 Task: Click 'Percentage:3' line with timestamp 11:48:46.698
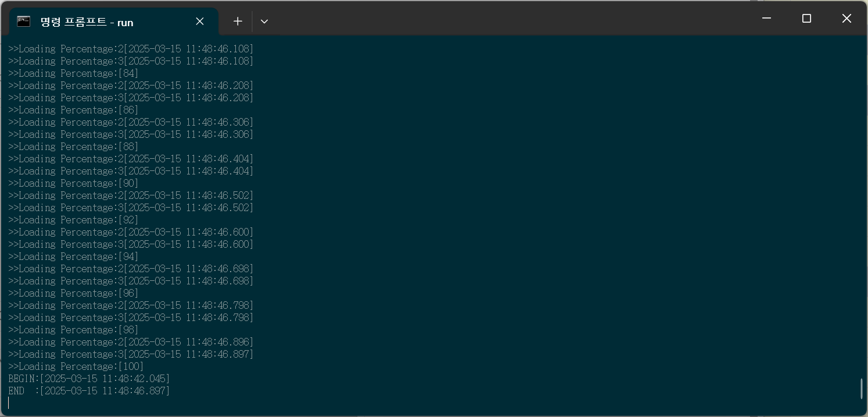coord(131,281)
